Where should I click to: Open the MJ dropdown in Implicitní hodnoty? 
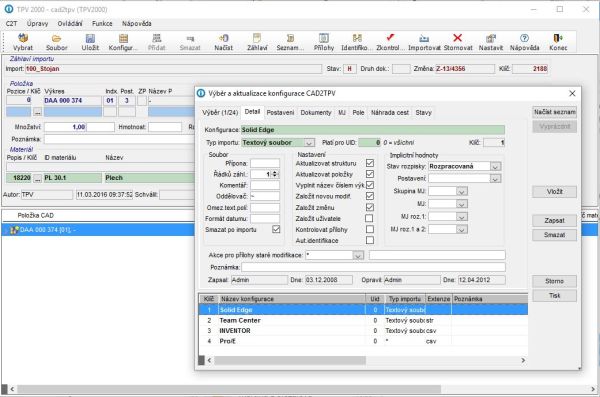(x=461, y=204)
